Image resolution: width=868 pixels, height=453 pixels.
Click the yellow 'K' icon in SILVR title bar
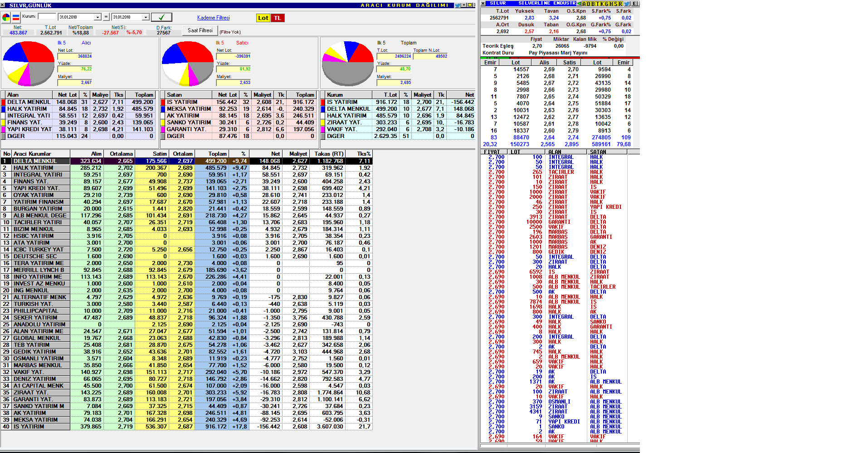603,4
